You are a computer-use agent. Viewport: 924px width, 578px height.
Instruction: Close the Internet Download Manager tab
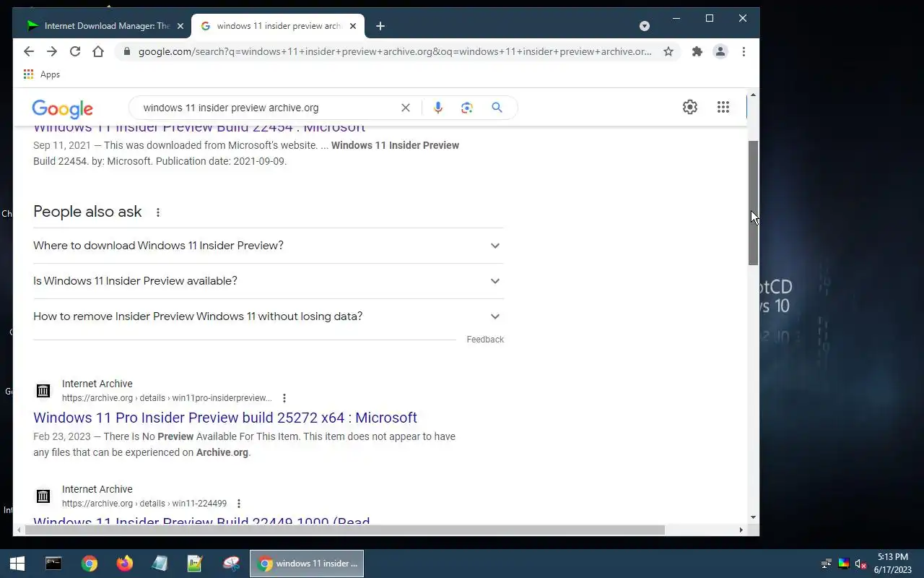click(x=180, y=26)
